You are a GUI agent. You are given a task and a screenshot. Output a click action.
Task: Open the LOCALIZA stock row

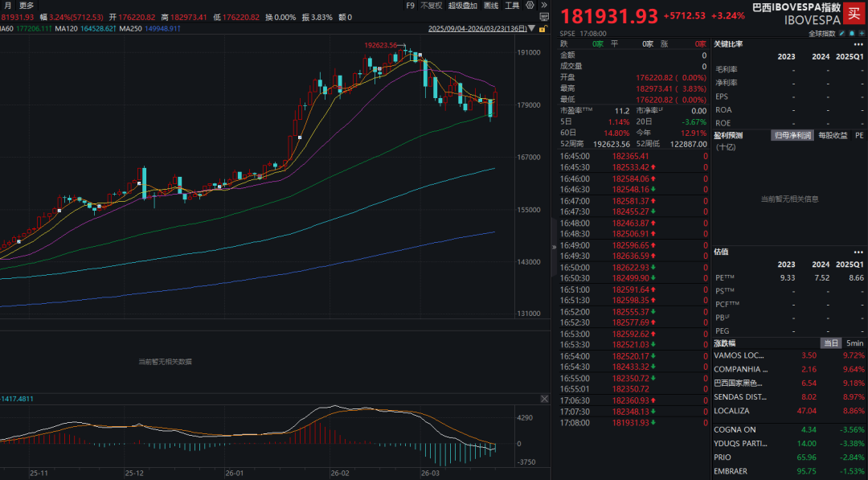735,409
